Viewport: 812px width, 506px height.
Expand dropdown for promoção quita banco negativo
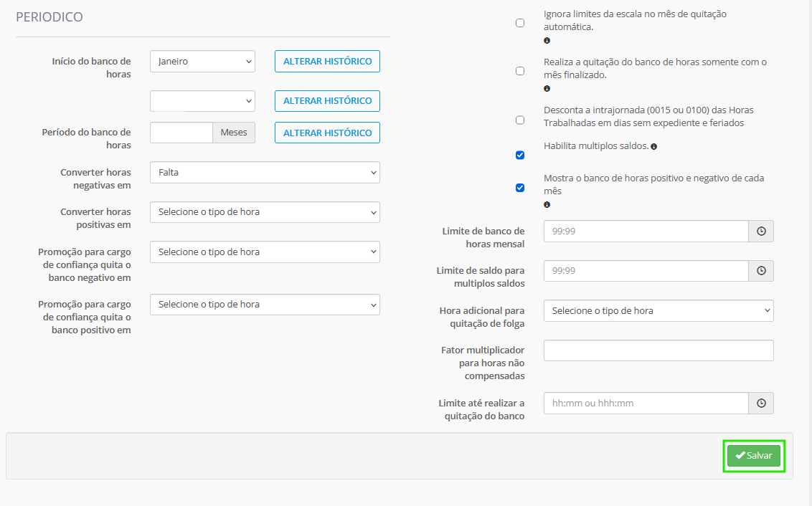[265, 252]
